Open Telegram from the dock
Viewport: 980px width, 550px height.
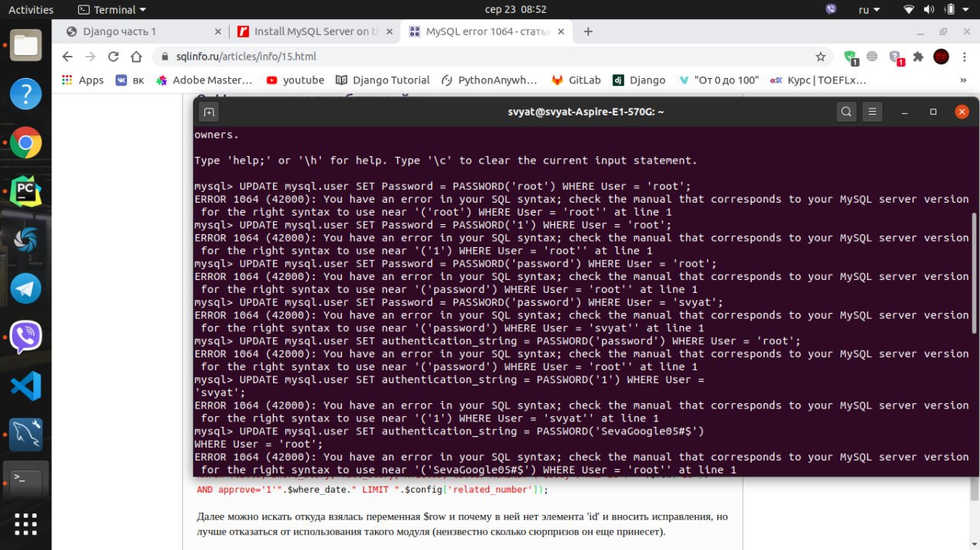[26, 288]
